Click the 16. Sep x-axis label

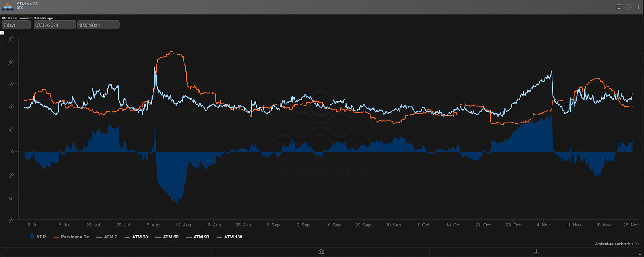point(333,225)
